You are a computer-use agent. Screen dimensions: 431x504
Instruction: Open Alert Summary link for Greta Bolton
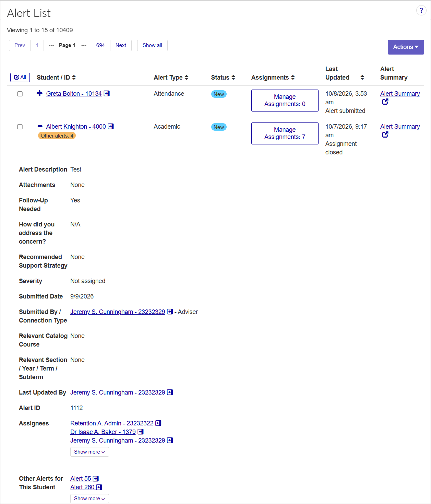click(x=400, y=94)
